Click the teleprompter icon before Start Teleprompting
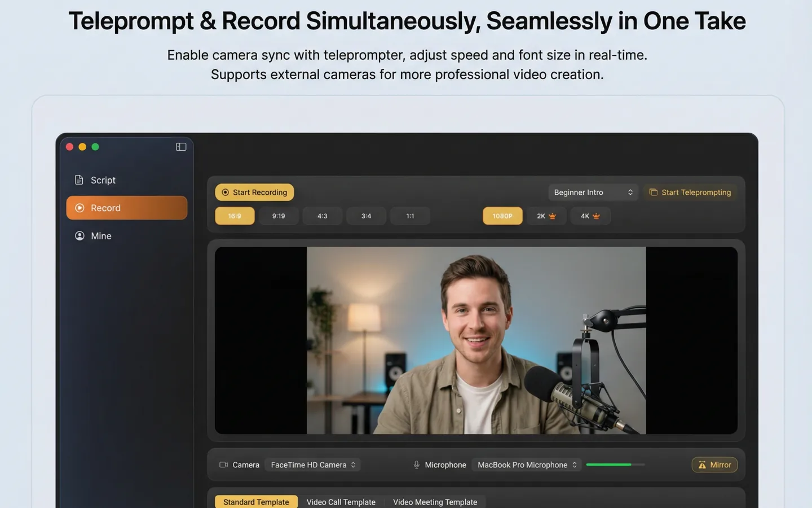The width and height of the screenshot is (812, 508). 654,192
